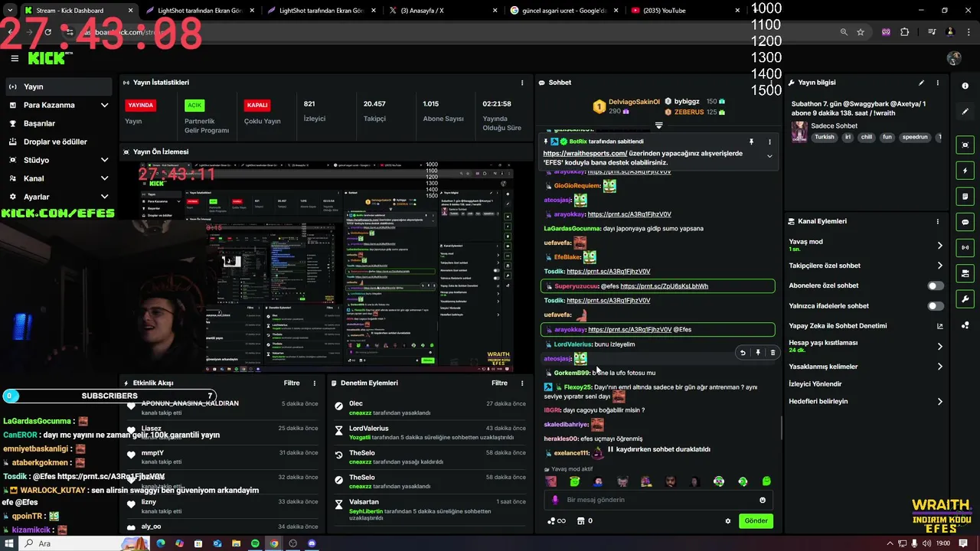Toggle the channel actions icon in right sidebar
This screenshot has height=551, width=980.
[x=965, y=273]
